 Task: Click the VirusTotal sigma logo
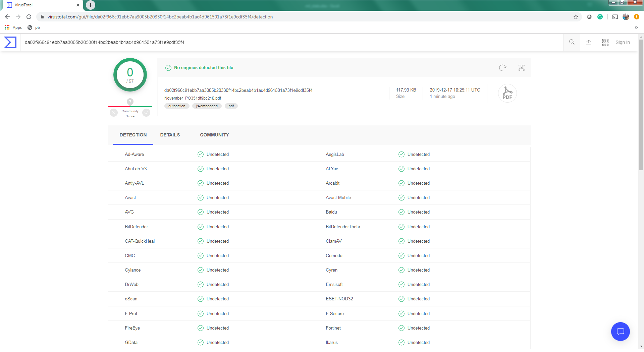point(10,43)
